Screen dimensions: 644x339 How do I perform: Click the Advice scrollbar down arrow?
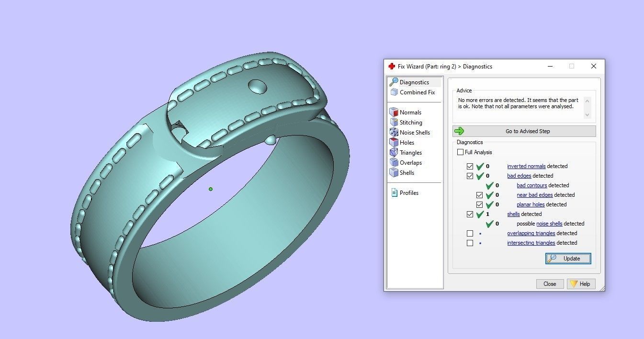click(588, 115)
